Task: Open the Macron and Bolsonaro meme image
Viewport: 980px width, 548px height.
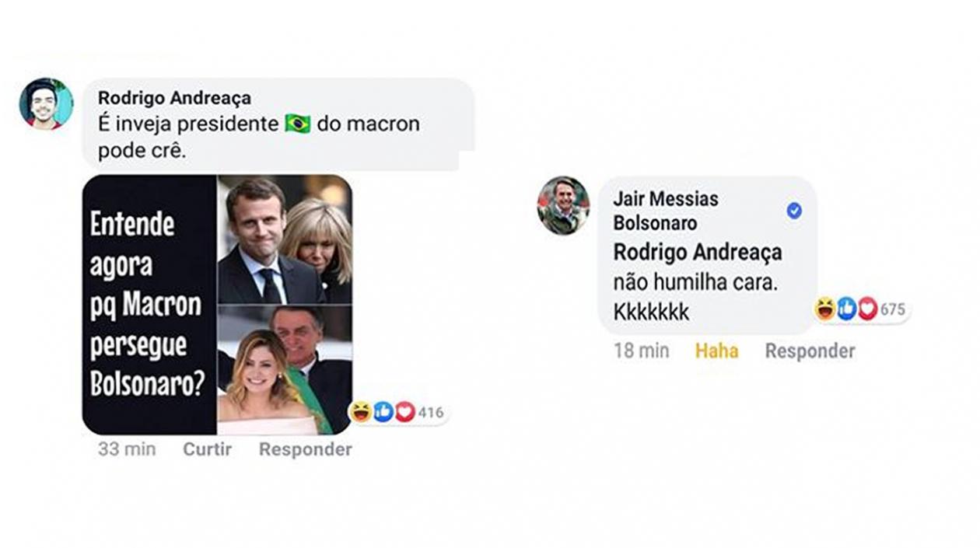Action: (217, 304)
